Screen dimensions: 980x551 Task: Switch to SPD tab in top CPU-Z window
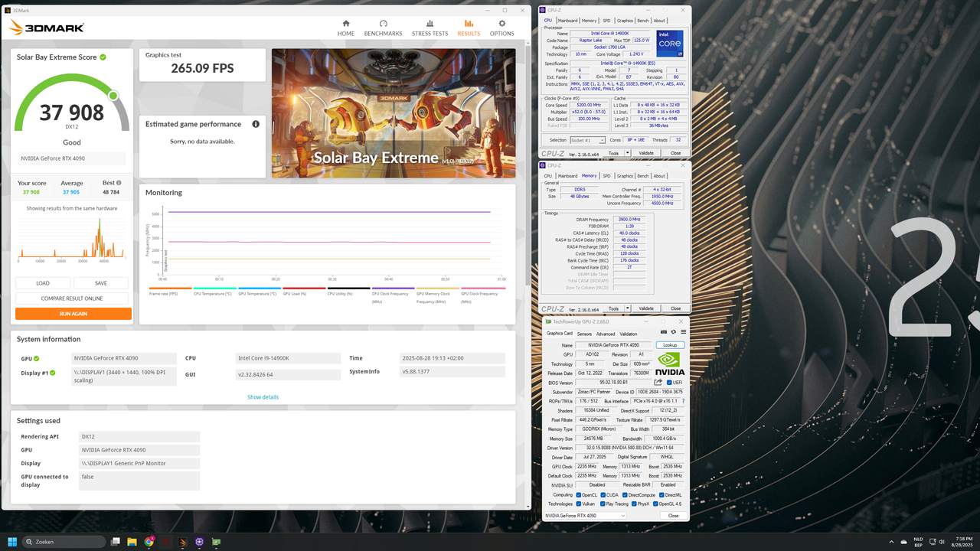click(606, 21)
